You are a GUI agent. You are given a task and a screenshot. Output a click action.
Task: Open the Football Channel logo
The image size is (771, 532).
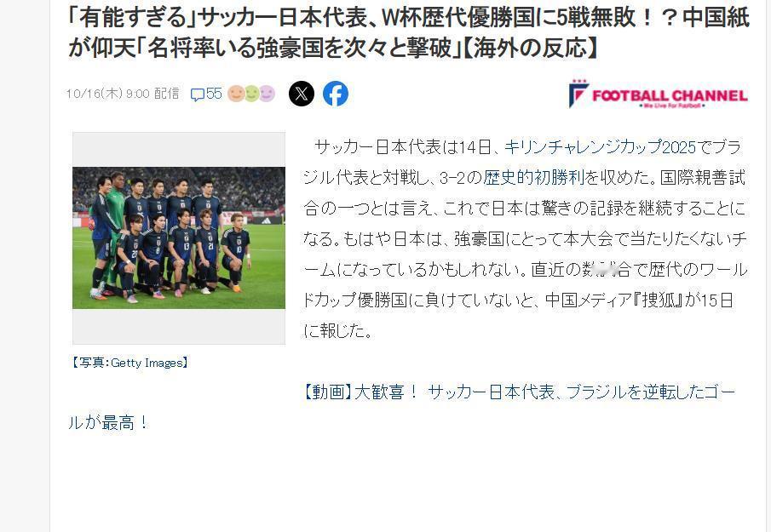click(658, 94)
